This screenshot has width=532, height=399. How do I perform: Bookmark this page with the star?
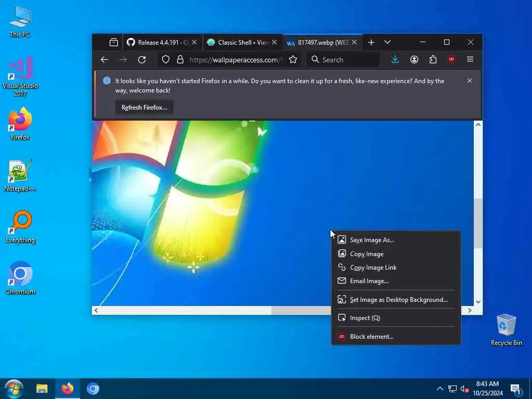pyautogui.click(x=293, y=60)
